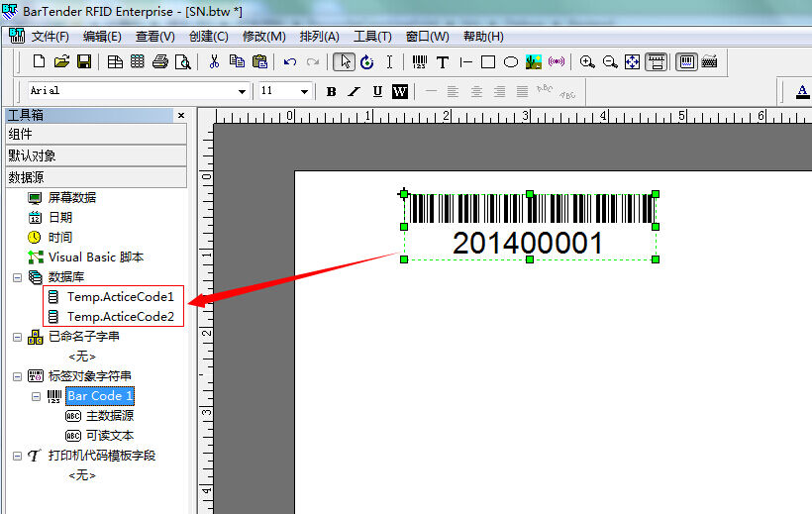Draw an ellipse shape
This screenshot has width=812, height=514.
click(511, 61)
